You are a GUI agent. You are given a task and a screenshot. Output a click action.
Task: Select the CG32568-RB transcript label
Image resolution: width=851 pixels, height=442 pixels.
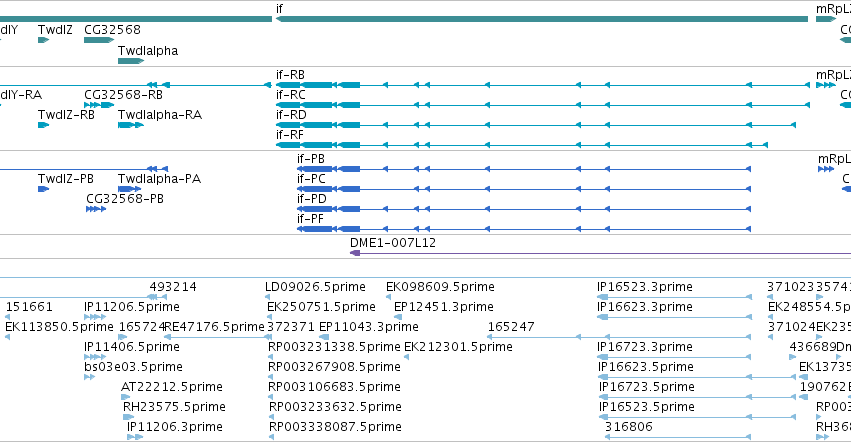point(123,95)
